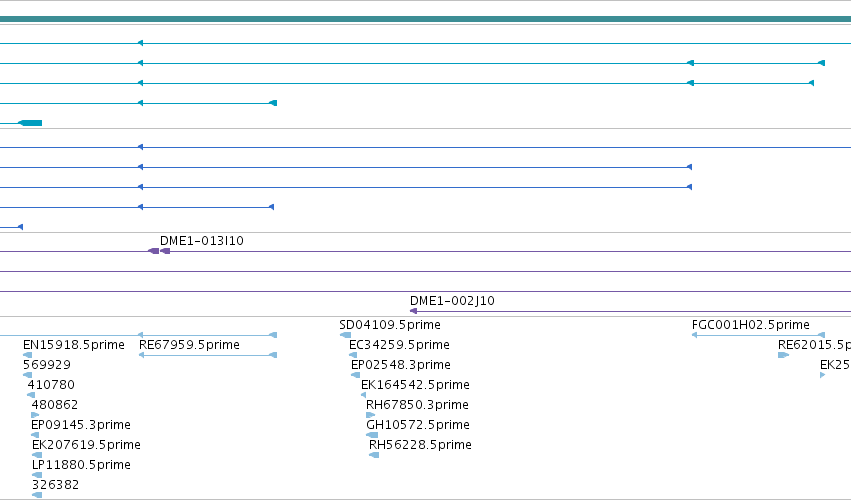Click the blue glyph under EC34259.5prime
The image size is (851, 500).
353,355
